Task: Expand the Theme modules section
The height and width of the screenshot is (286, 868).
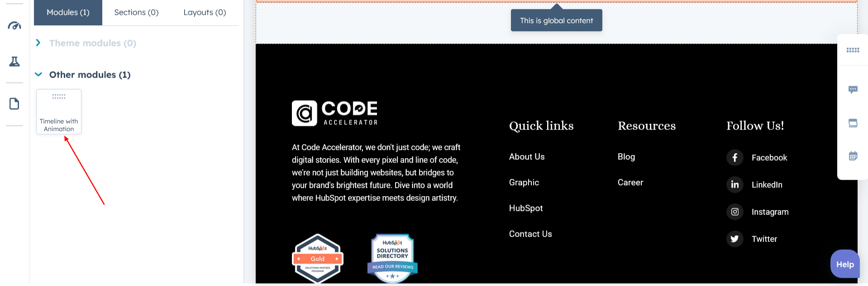Action: point(38,43)
